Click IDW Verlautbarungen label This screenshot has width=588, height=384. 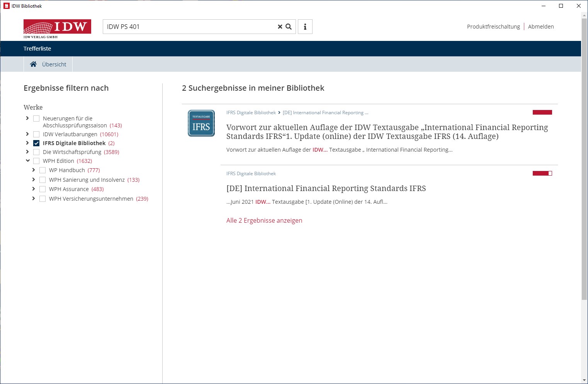click(70, 134)
